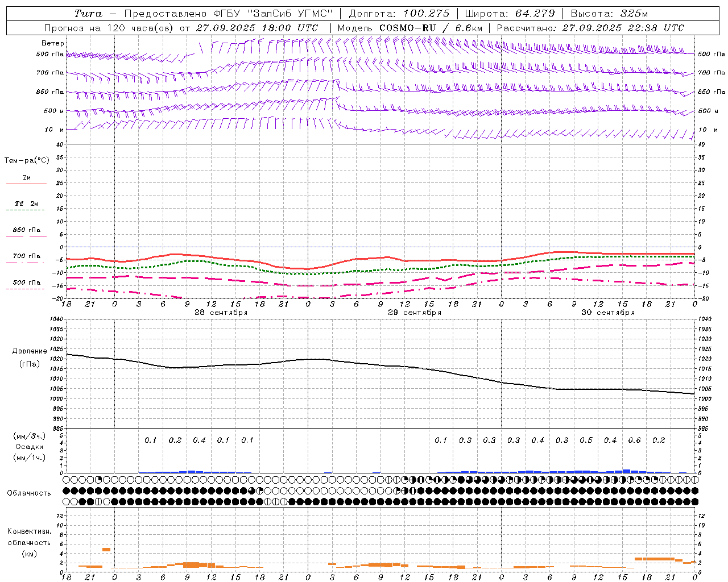Viewport: 728px width, 582px height.
Task: Click the date label "29 сентября"
Action: point(415,313)
